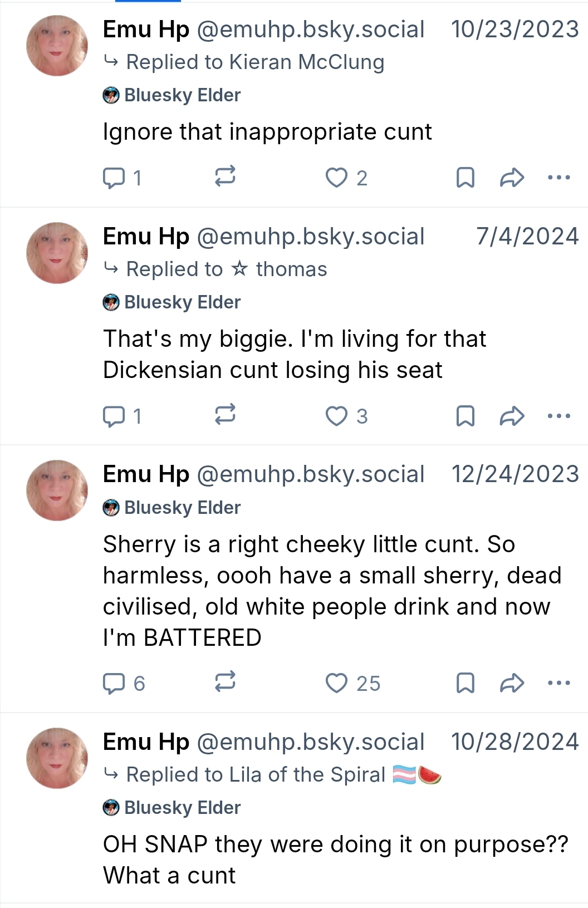The width and height of the screenshot is (588, 908).
Task: Bookmark the post replying to Kieran McClung
Action: (x=465, y=178)
